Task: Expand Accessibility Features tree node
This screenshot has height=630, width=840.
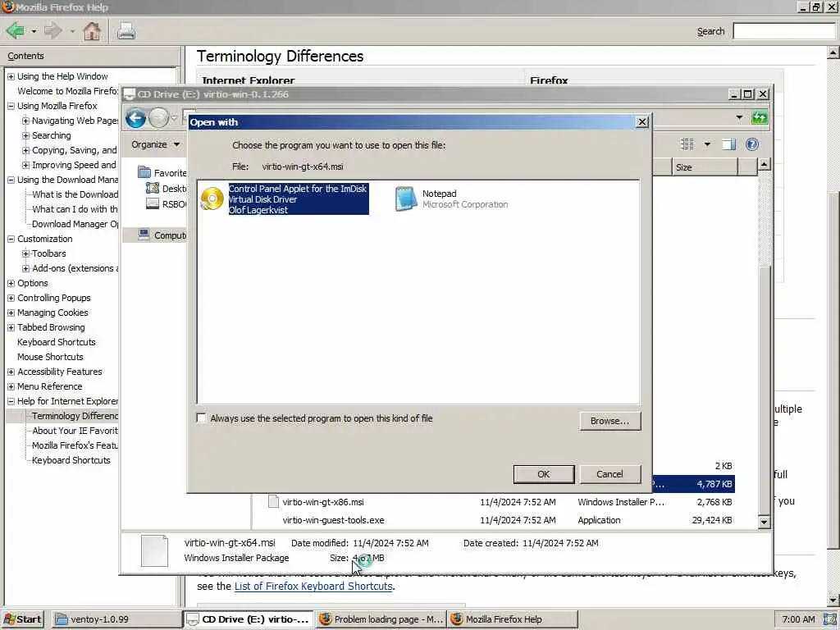Action: 11,372
